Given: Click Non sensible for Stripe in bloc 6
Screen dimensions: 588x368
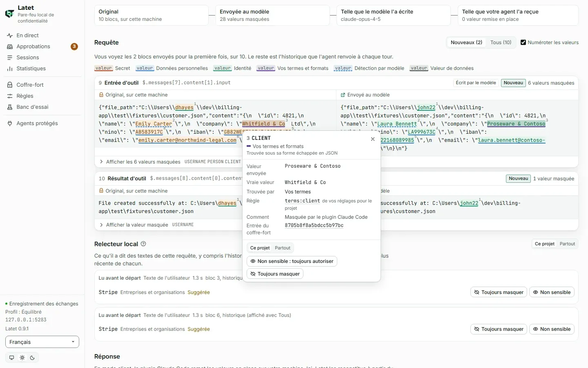Looking at the screenshot, I should 552,329.
